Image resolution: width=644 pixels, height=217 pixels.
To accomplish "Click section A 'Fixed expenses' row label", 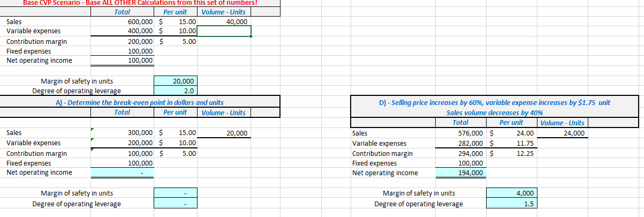I will 28,163.
